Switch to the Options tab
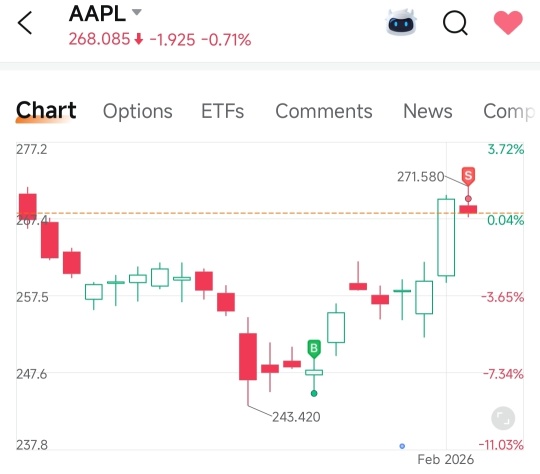Viewport: 540px width, 474px height. tap(138, 111)
